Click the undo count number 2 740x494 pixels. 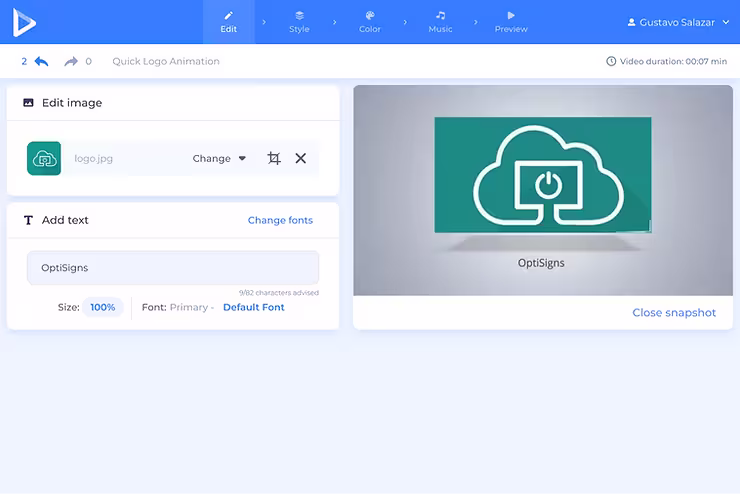[24, 61]
